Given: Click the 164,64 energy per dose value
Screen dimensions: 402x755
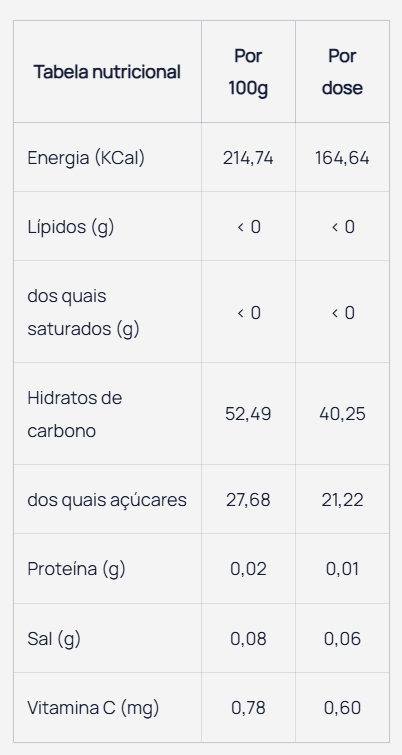Looking at the screenshot, I should [x=342, y=158].
